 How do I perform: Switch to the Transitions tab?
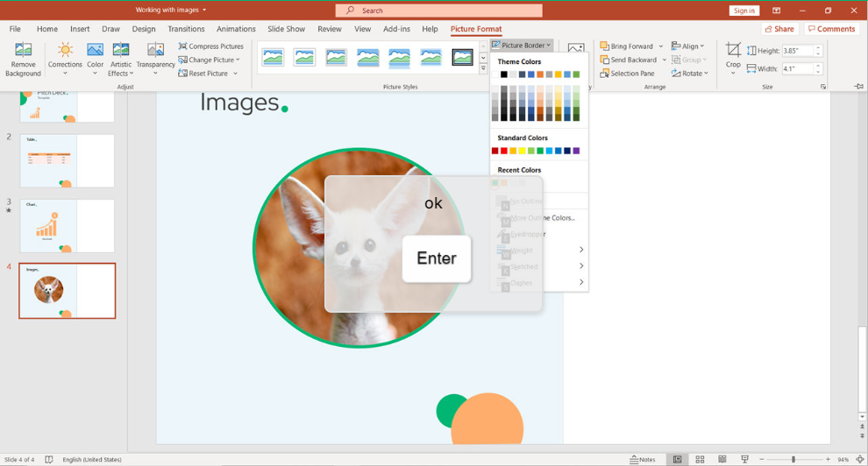click(x=186, y=29)
